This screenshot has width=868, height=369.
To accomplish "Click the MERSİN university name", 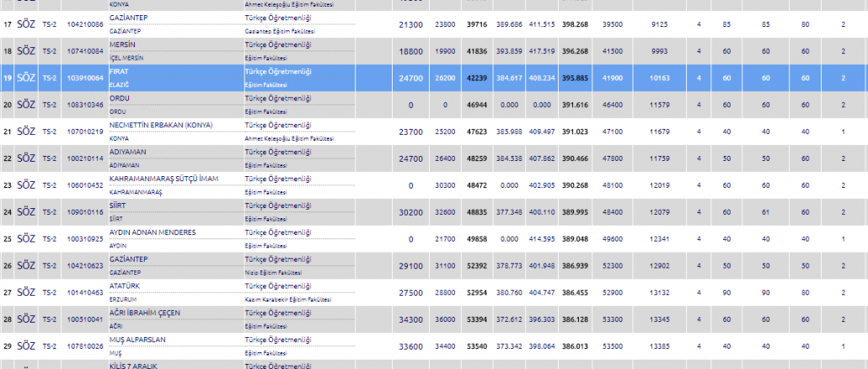I will click(x=124, y=44).
